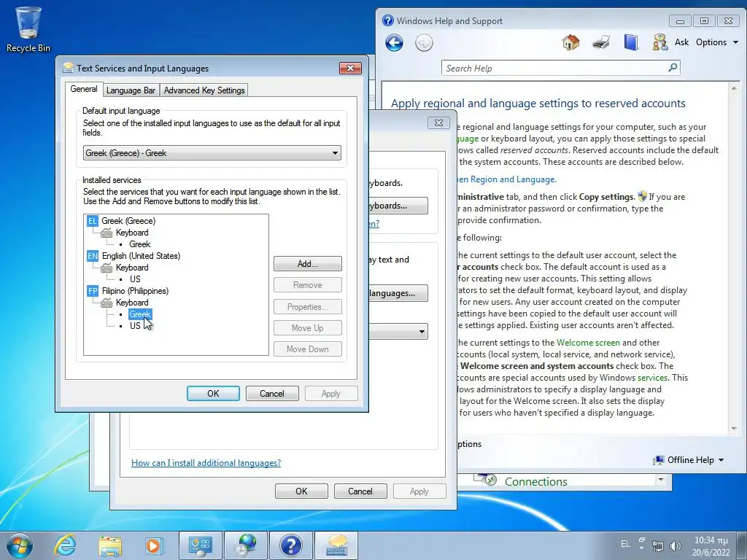Click the Back arrow in Help window
The image size is (747, 560).
[394, 43]
